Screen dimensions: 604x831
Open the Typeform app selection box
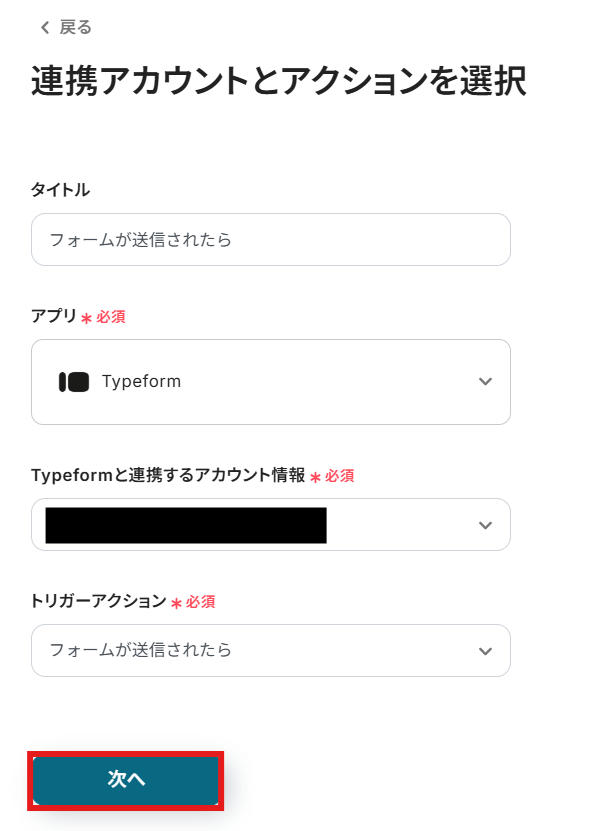point(270,382)
